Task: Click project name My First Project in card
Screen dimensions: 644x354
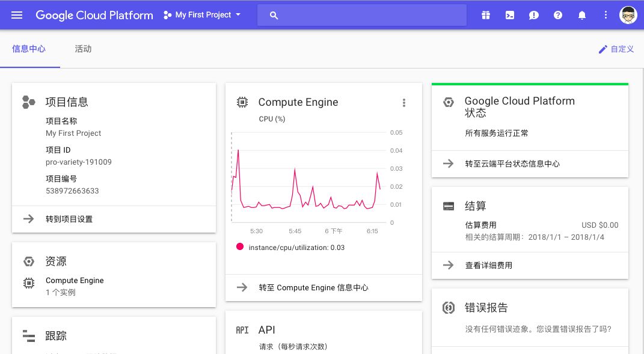Action: click(x=73, y=133)
